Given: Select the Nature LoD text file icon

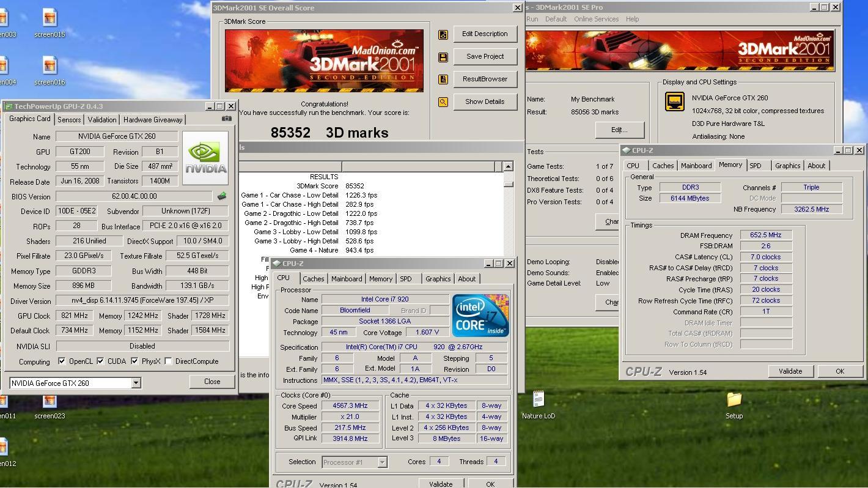Looking at the screenshot, I should [539, 405].
